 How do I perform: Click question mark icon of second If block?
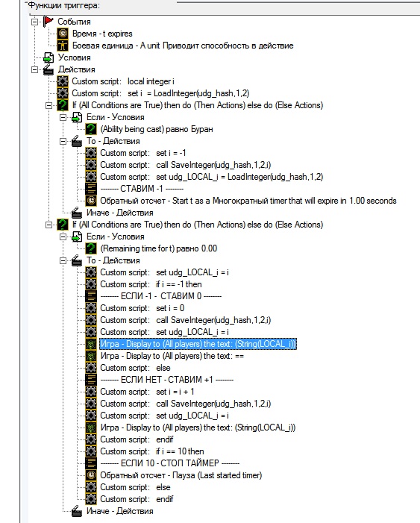pyautogui.click(x=63, y=225)
